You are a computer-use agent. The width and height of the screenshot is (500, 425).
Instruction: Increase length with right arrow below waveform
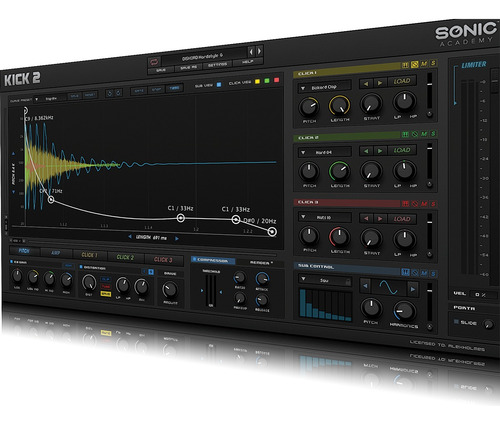[177, 238]
